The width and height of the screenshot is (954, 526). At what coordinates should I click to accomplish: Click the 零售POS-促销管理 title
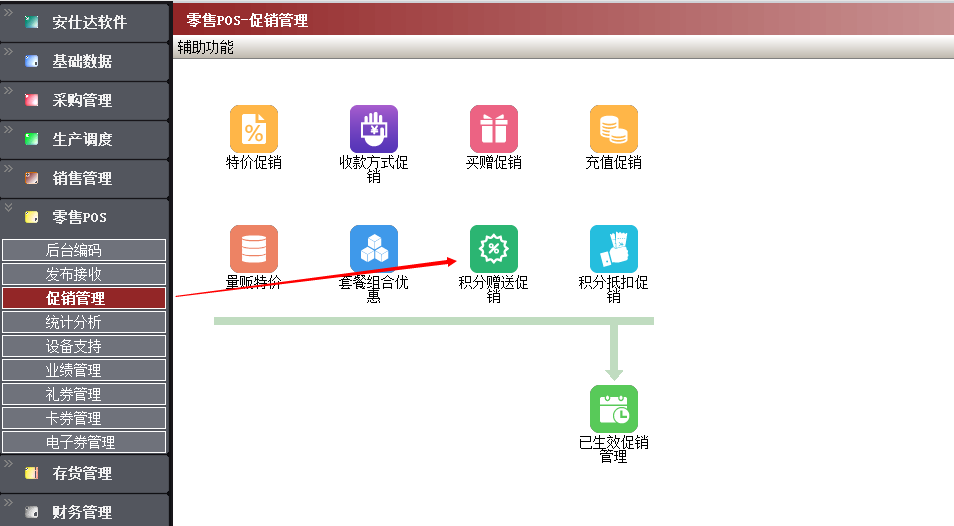pyautogui.click(x=247, y=21)
